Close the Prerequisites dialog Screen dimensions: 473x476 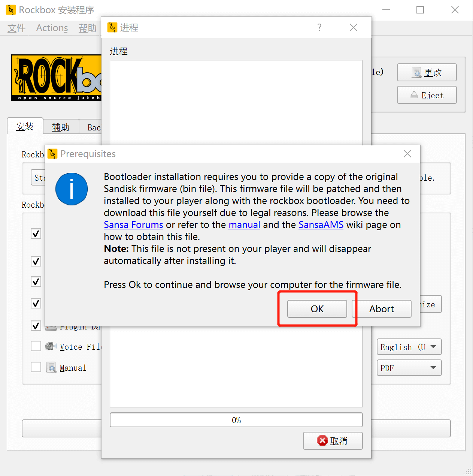click(x=407, y=154)
